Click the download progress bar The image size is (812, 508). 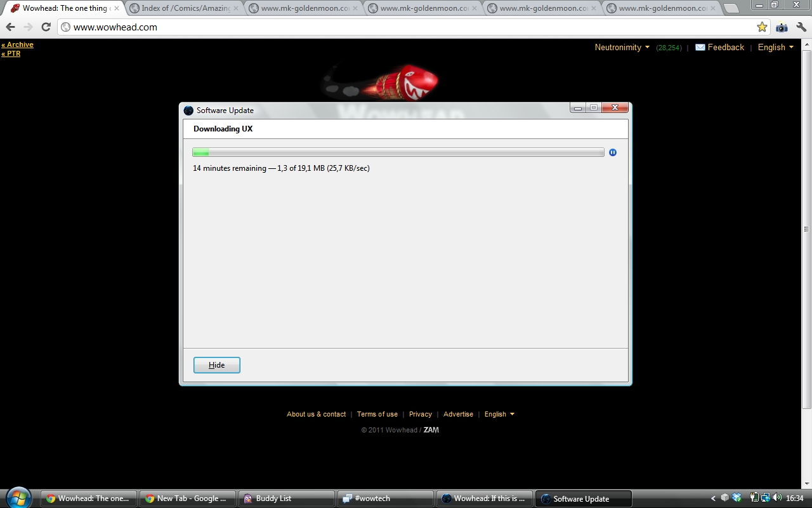click(x=398, y=152)
